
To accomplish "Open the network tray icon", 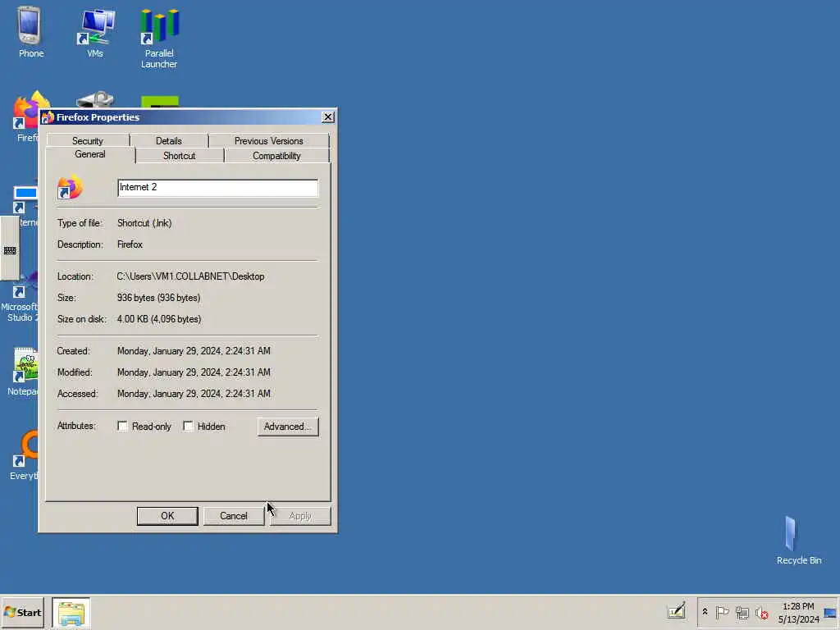I will click(x=742, y=612).
